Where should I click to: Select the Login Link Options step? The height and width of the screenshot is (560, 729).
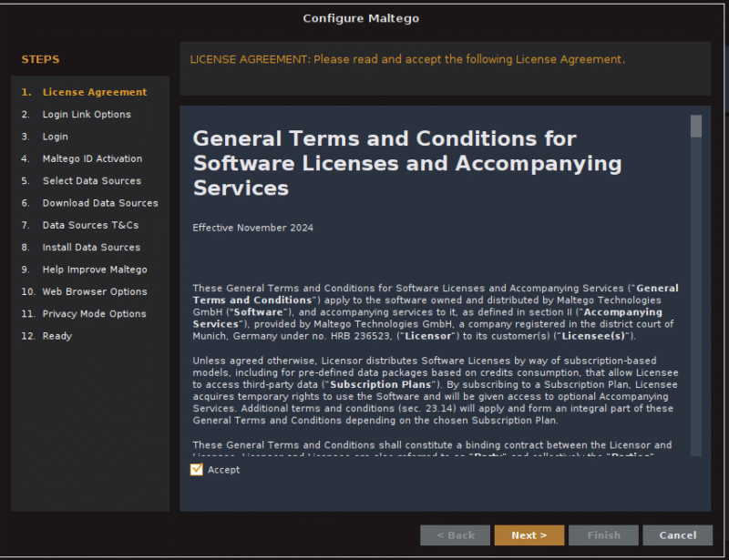(x=87, y=115)
